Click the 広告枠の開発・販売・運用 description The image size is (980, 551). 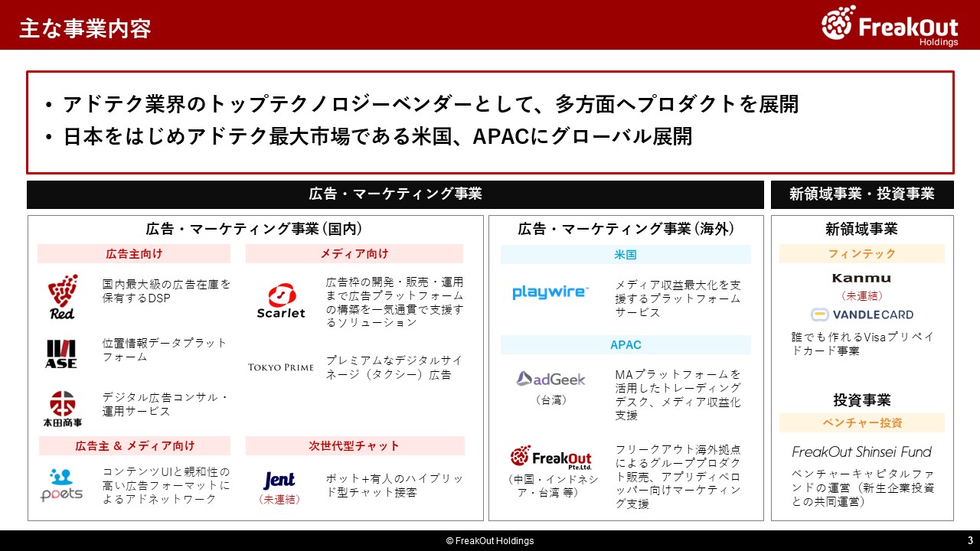click(394, 302)
